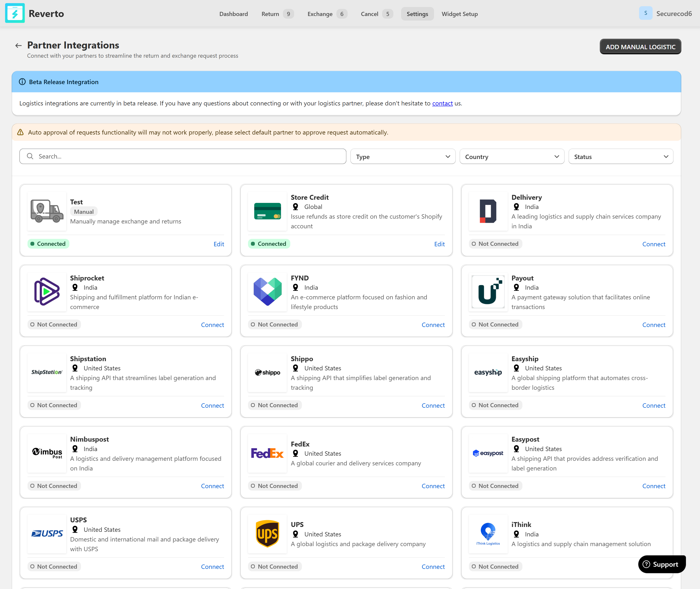This screenshot has width=700, height=589.
Task: Open the Status filter dropdown
Action: click(x=621, y=157)
